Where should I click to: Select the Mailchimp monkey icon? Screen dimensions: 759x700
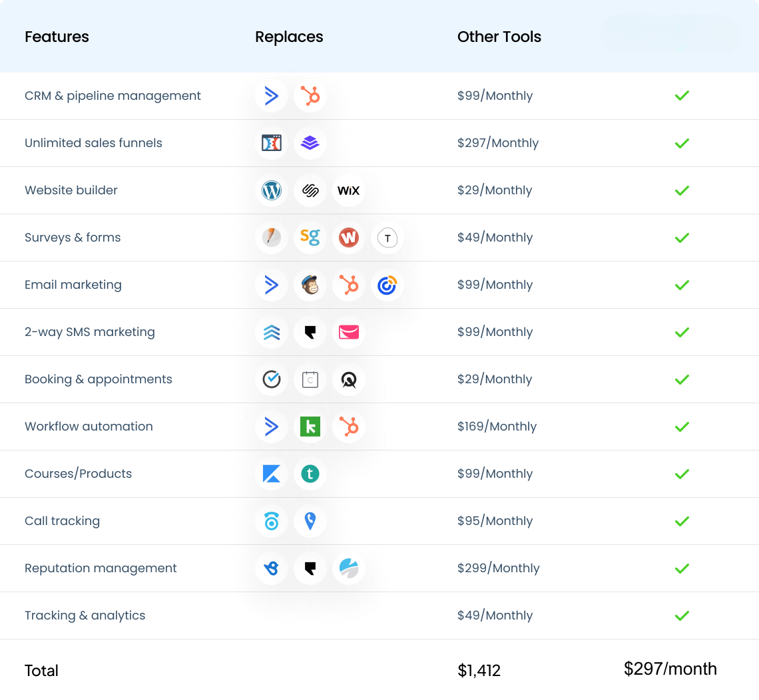pyautogui.click(x=310, y=285)
